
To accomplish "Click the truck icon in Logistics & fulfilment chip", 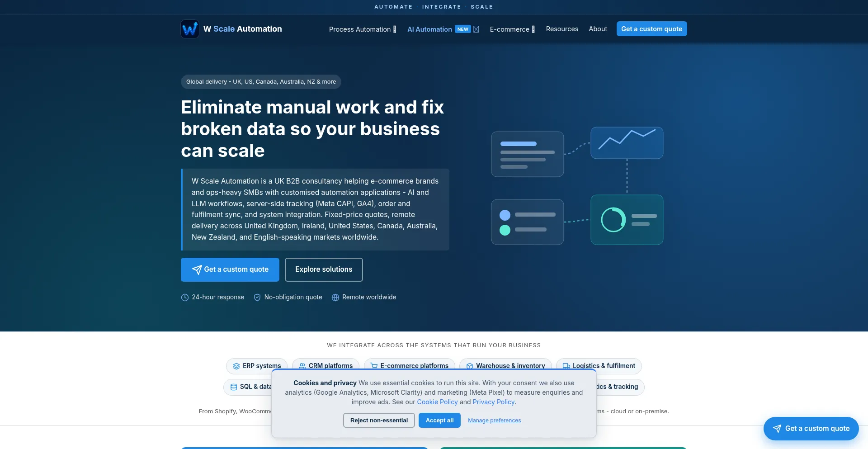I will click(566, 366).
